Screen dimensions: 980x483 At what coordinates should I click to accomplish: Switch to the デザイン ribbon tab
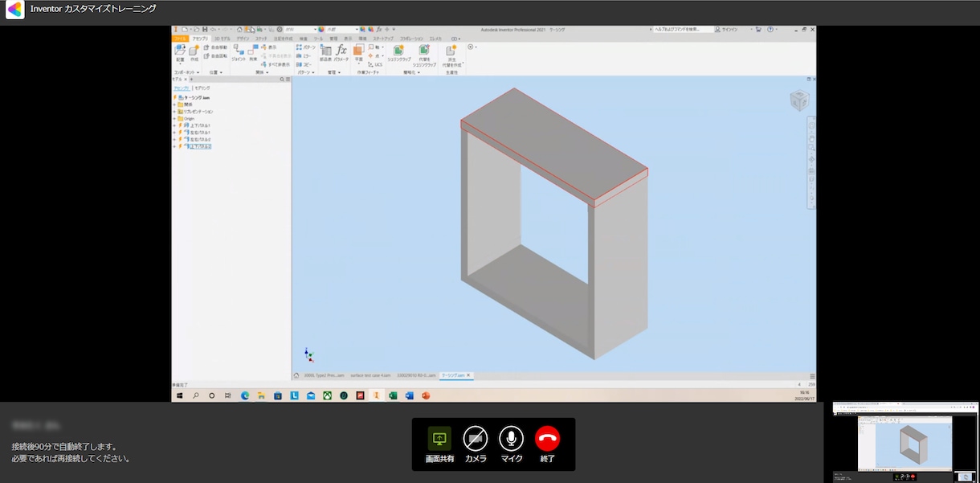[243, 38]
